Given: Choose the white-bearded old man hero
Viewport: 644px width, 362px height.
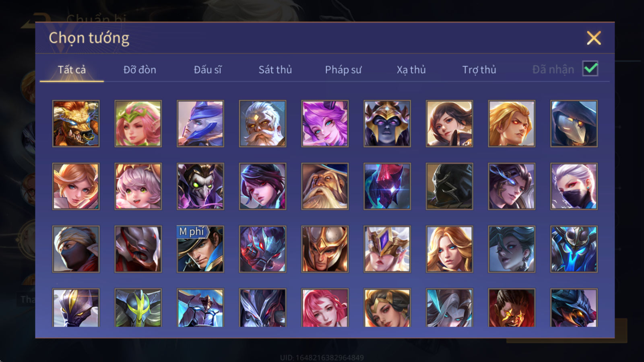Looking at the screenshot, I should pos(262,123).
